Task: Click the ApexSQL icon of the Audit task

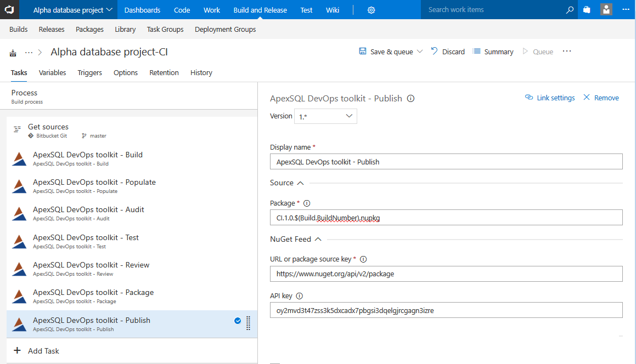Action: [19, 214]
